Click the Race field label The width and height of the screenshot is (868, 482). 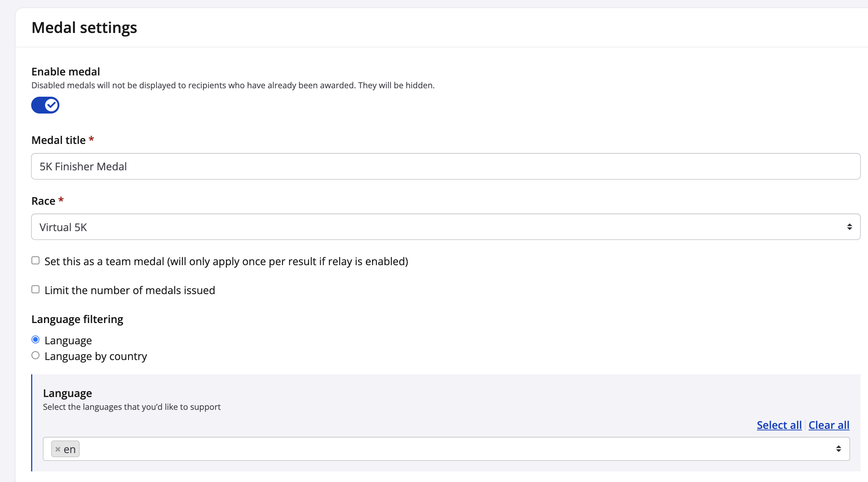(x=43, y=201)
